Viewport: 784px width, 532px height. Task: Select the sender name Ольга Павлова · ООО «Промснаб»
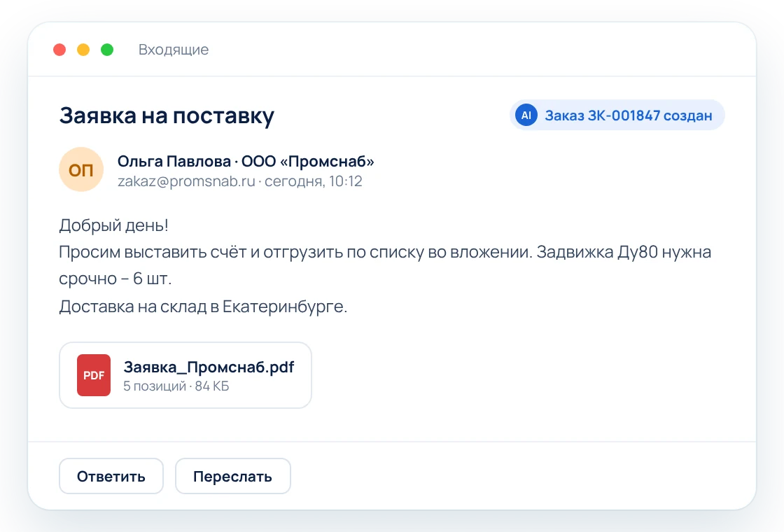point(246,162)
